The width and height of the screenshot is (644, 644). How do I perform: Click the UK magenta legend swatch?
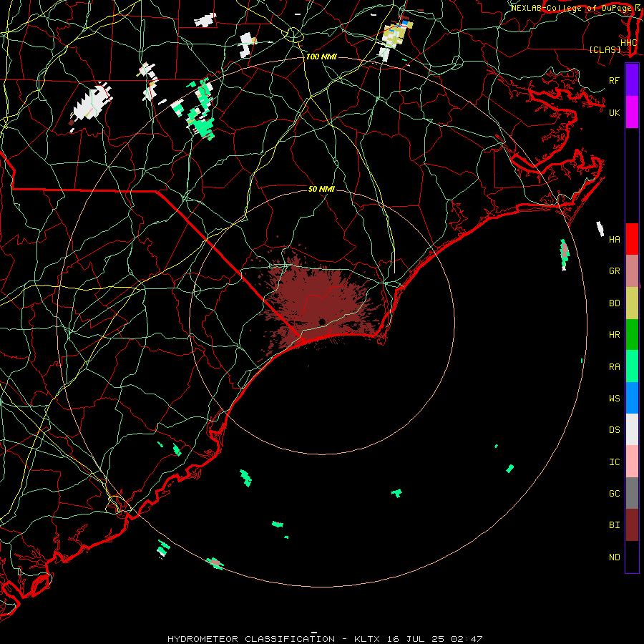coord(632,112)
